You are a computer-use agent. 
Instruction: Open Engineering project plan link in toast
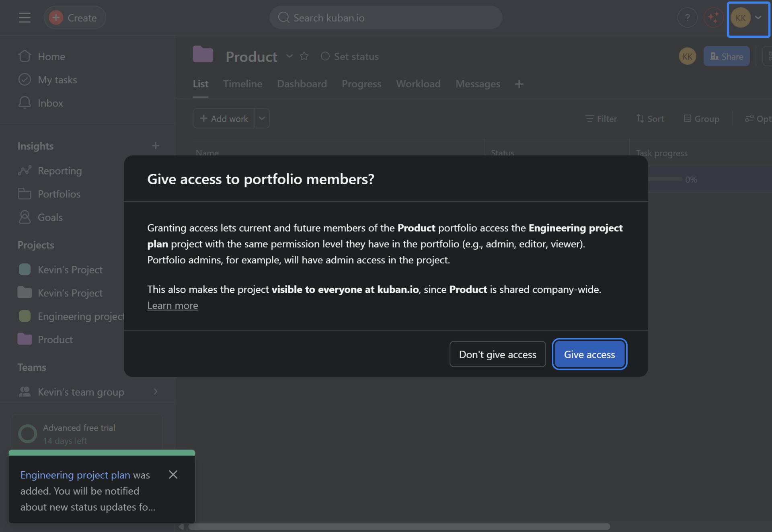pyautogui.click(x=75, y=475)
